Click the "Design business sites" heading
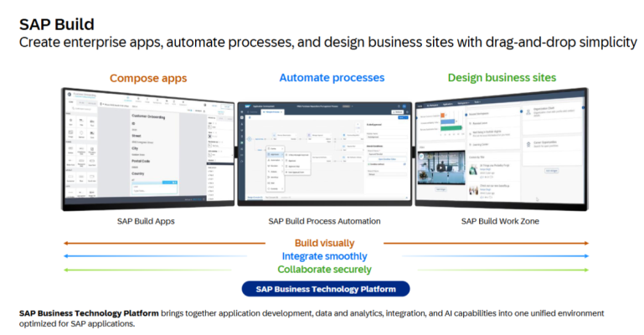The height and width of the screenshot is (335, 644). click(x=502, y=78)
